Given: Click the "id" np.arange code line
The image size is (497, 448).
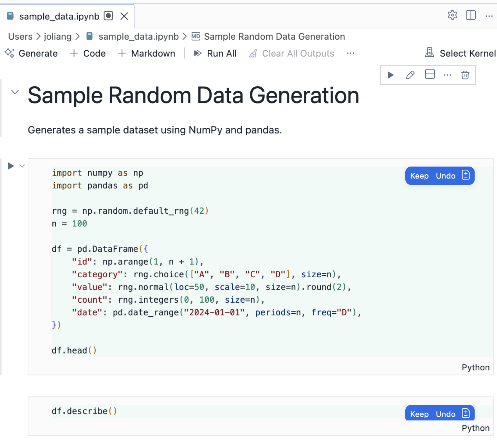Looking at the screenshot, I should [138, 262].
